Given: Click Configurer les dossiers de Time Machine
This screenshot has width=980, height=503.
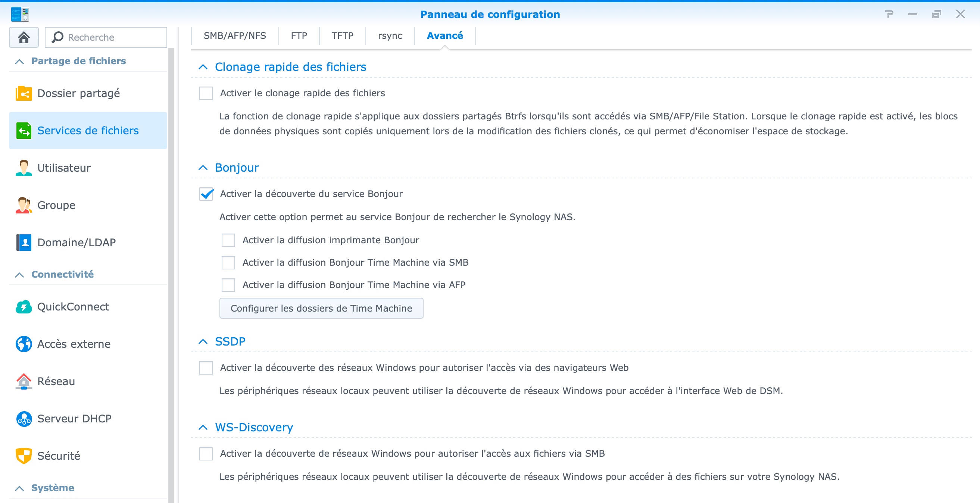Looking at the screenshot, I should tap(321, 308).
